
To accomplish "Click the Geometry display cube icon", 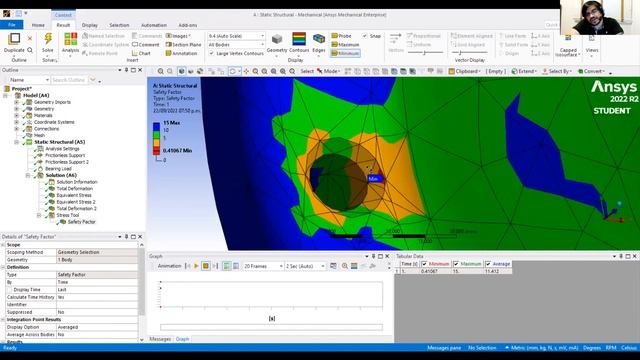I will tap(277, 39).
